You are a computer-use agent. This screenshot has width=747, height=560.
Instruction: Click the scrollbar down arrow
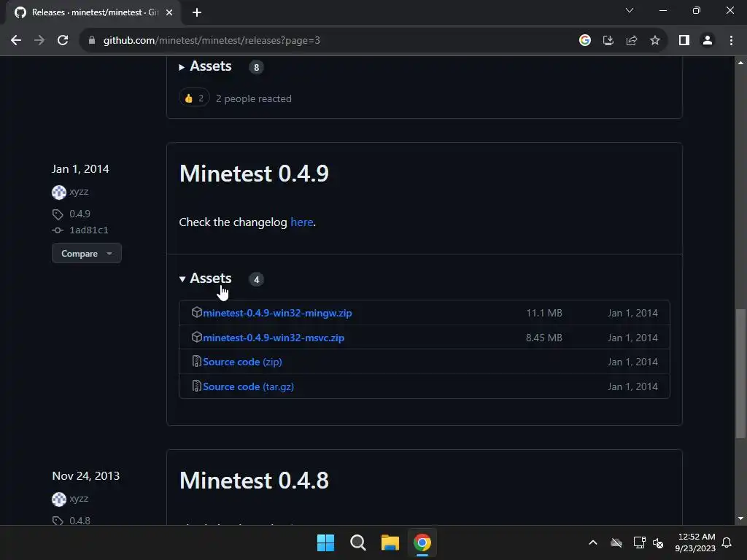pos(740,518)
